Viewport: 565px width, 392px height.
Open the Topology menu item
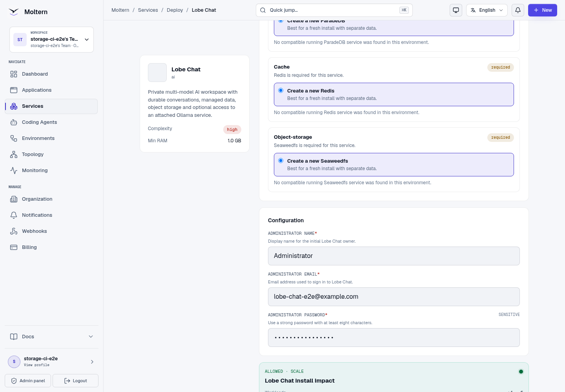pos(51,154)
